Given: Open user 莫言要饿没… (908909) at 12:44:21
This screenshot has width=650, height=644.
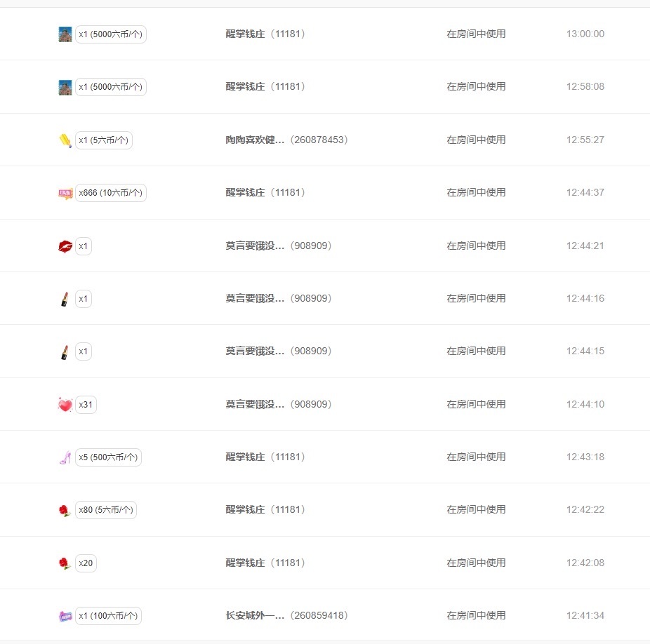Looking at the screenshot, I should coord(279,246).
